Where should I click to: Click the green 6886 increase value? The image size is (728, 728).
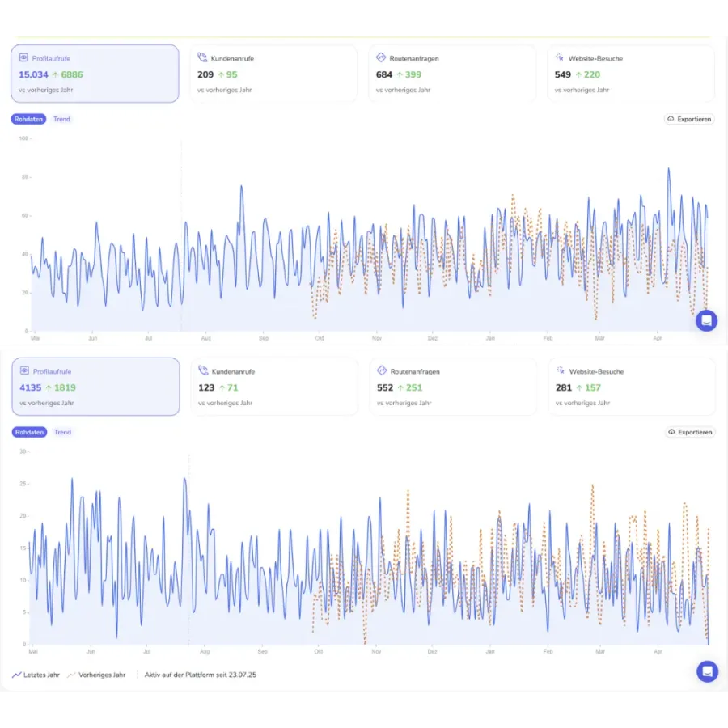(71, 74)
